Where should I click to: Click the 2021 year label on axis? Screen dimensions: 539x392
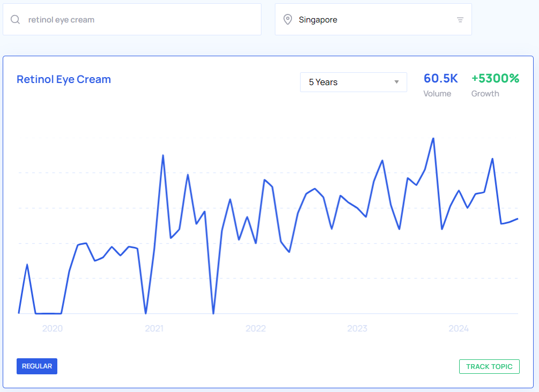[x=154, y=328]
